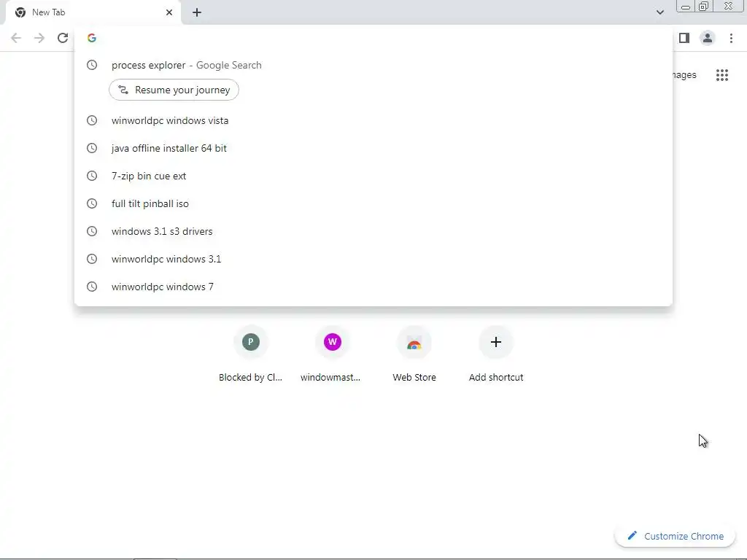This screenshot has height=560, width=747.
Task: Open the Blocked by Cl... shortcut
Action: (x=251, y=354)
